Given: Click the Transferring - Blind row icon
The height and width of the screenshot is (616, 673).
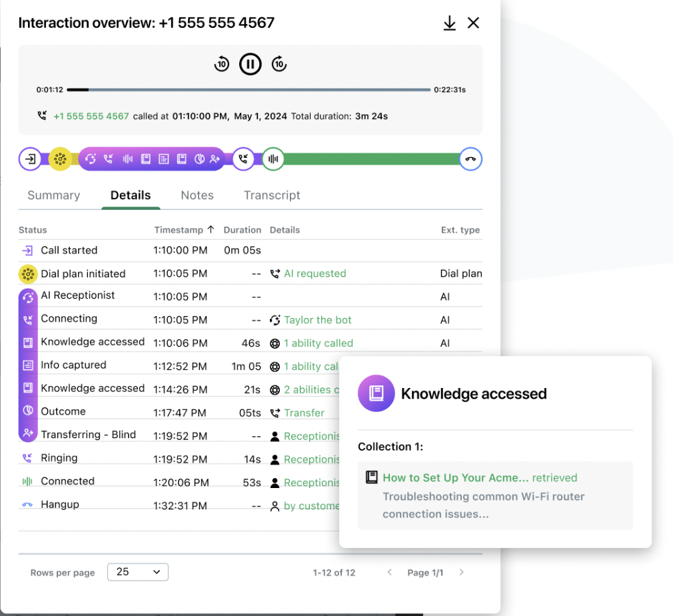Looking at the screenshot, I should (28, 433).
